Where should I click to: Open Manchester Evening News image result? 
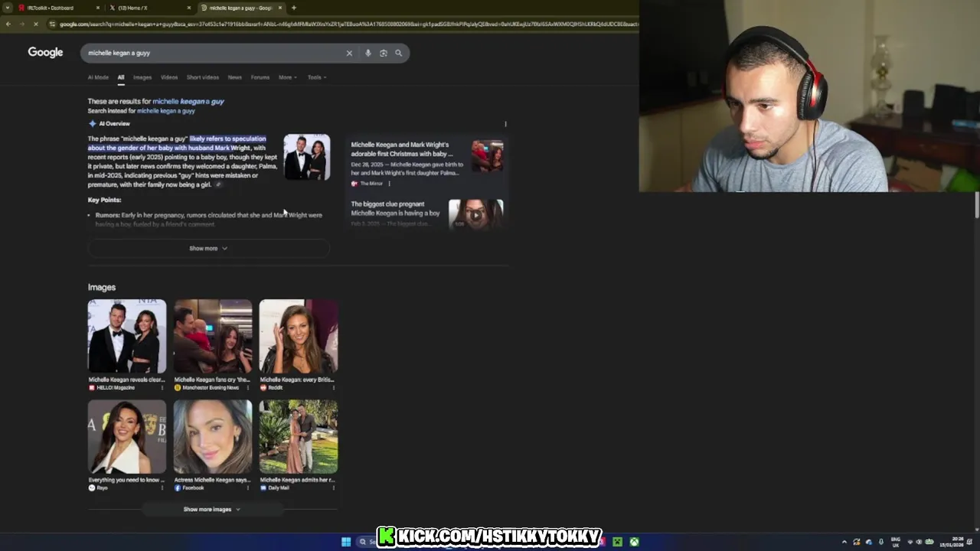213,337
